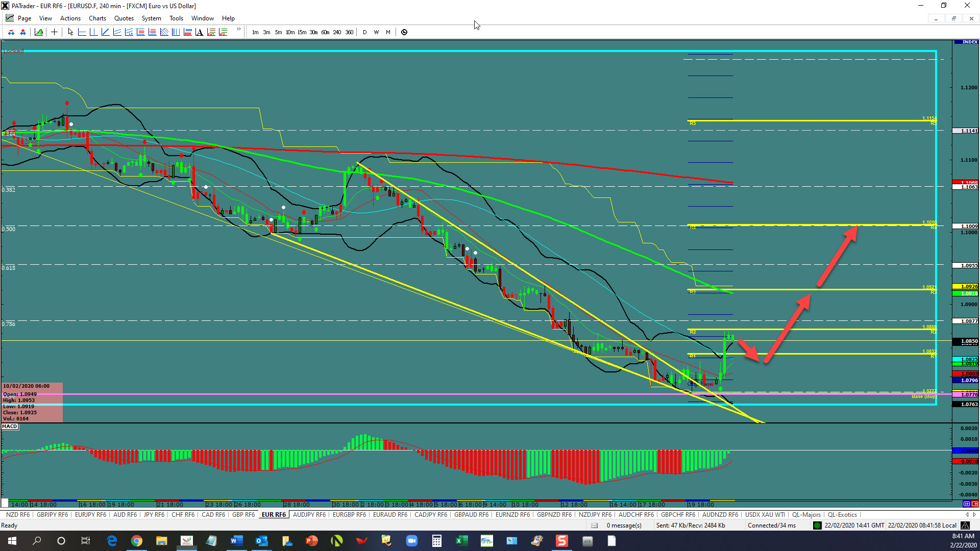The image size is (980, 551).
Task: Open the Charts menu
Action: coord(97,18)
